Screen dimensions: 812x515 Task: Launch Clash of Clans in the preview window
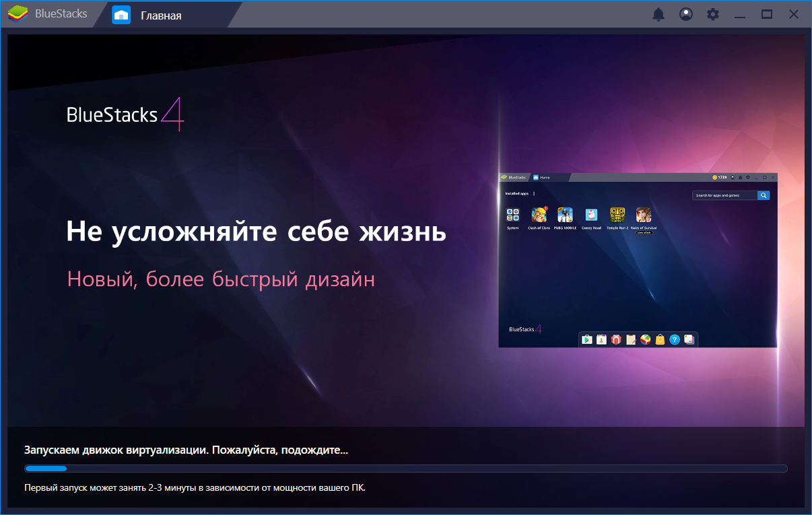click(541, 215)
